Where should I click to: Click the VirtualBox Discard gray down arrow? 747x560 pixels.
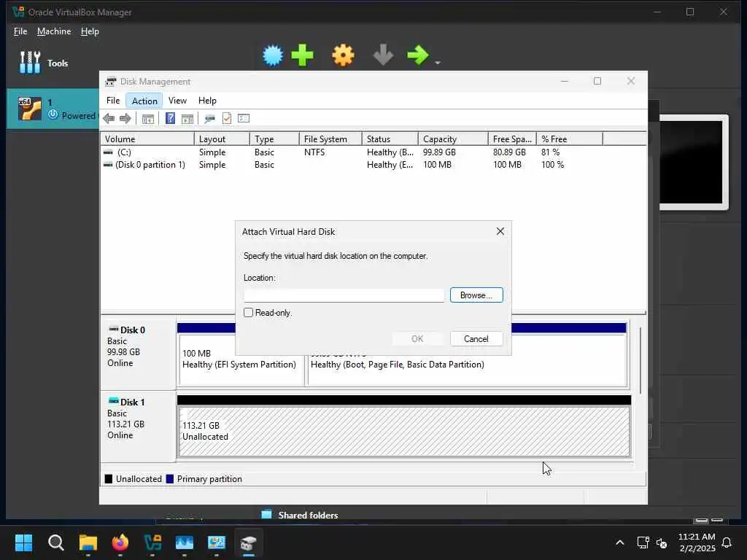tap(383, 55)
